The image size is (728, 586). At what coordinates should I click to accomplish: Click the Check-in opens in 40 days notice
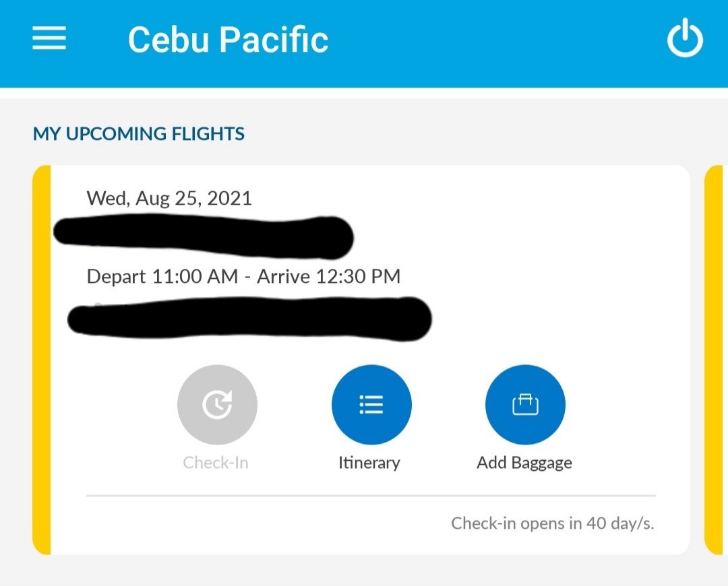pyautogui.click(x=553, y=523)
